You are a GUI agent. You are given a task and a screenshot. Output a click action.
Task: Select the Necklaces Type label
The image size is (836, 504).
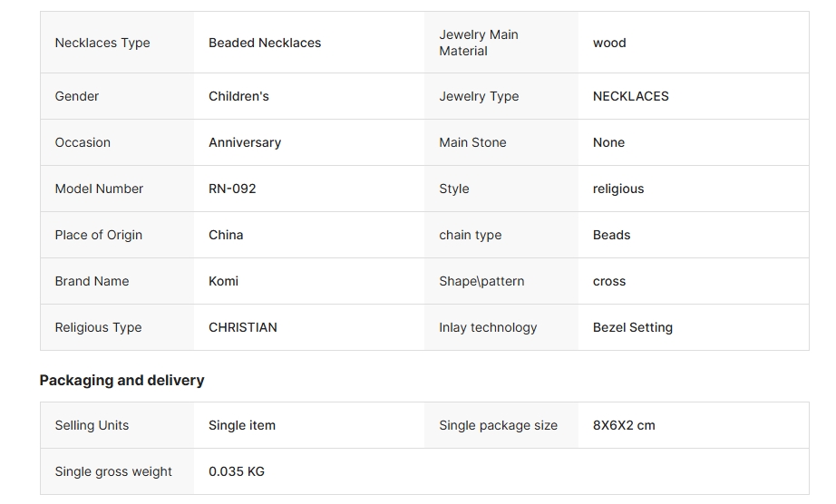[x=102, y=43]
